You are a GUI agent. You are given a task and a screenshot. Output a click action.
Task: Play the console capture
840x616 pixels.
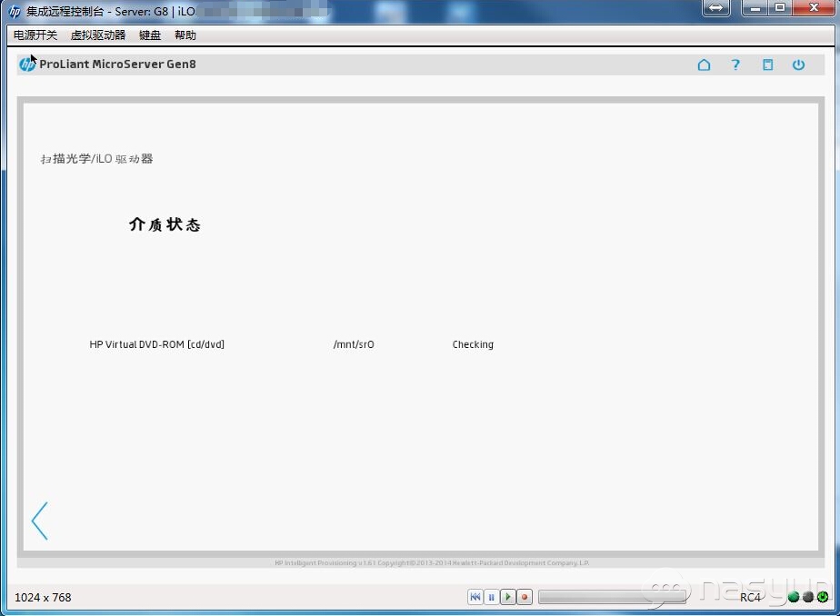point(508,597)
